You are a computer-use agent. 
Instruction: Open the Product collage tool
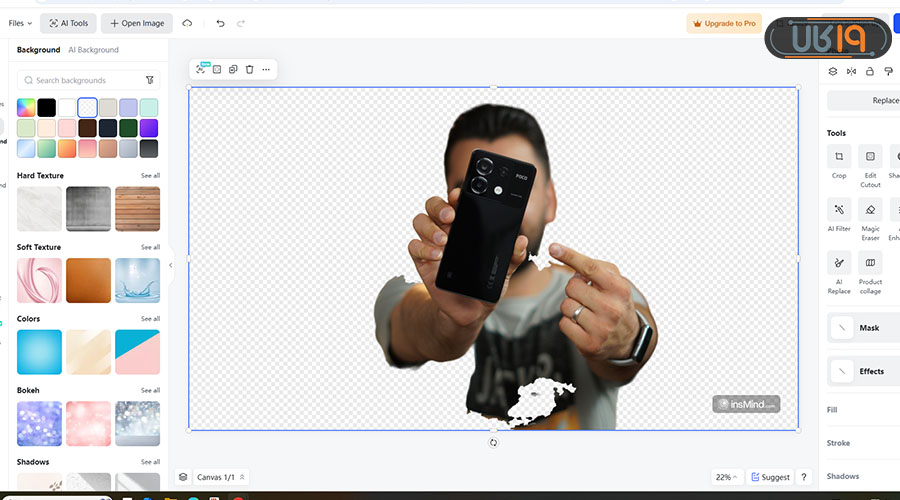[x=870, y=265]
